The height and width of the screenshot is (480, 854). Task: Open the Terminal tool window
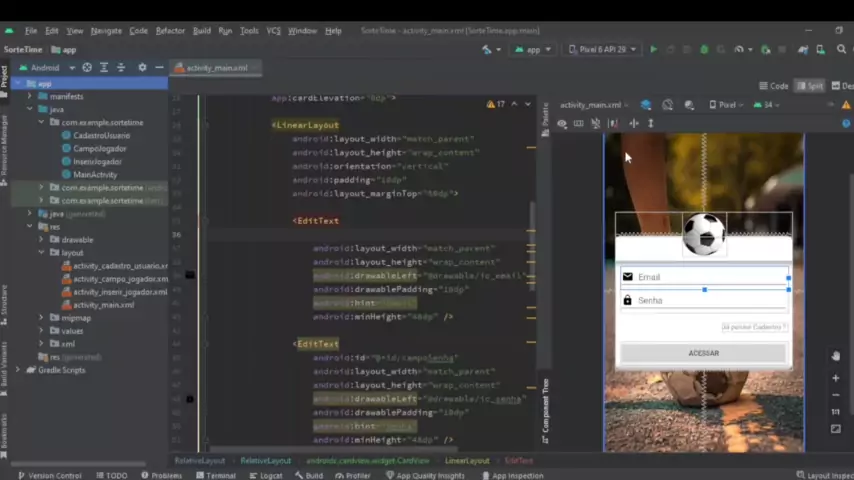(x=215, y=475)
